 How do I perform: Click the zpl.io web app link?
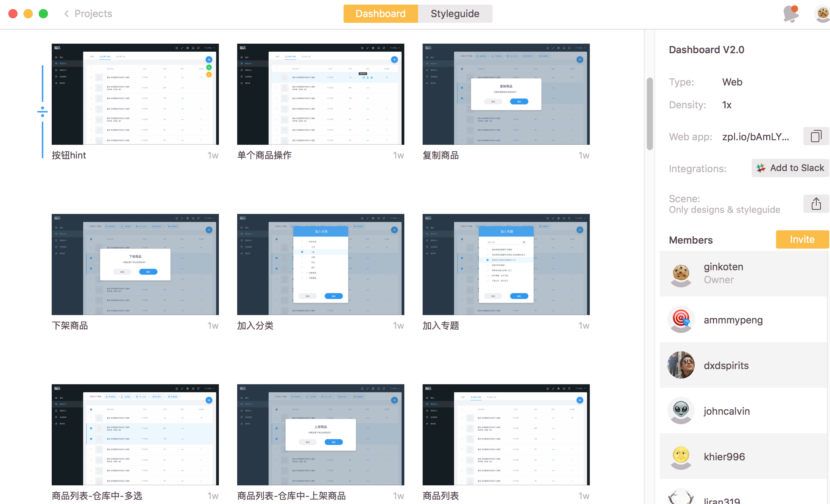pyautogui.click(x=755, y=137)
